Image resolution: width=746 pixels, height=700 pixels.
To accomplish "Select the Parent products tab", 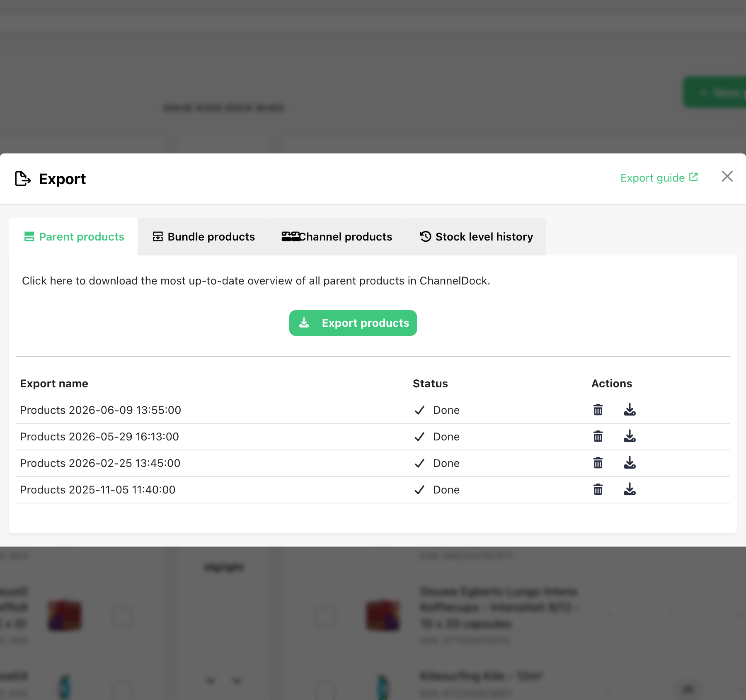I will pos(74,237).
